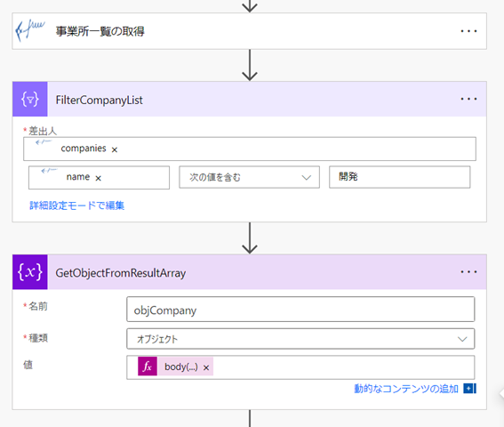Screen dimensions: 504x427
Task: Click 詳細設定モードで編集 link
Action: (76, 205)
